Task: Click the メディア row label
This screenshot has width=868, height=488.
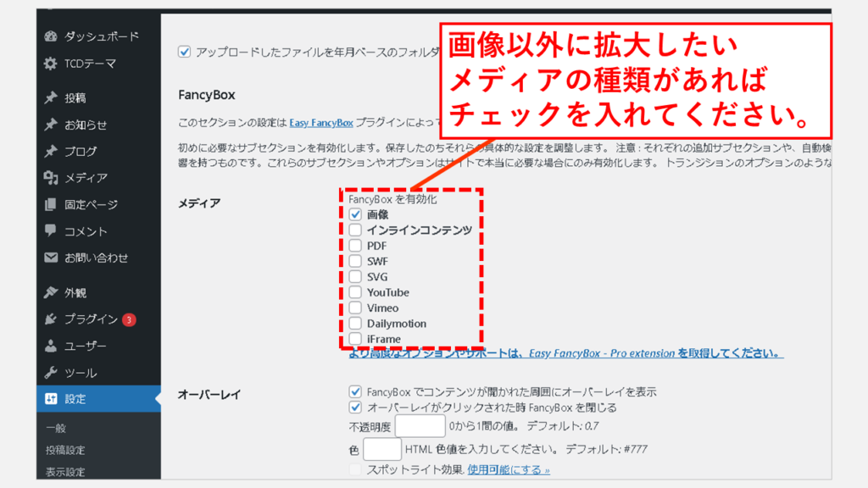Action: coord(199,203)
